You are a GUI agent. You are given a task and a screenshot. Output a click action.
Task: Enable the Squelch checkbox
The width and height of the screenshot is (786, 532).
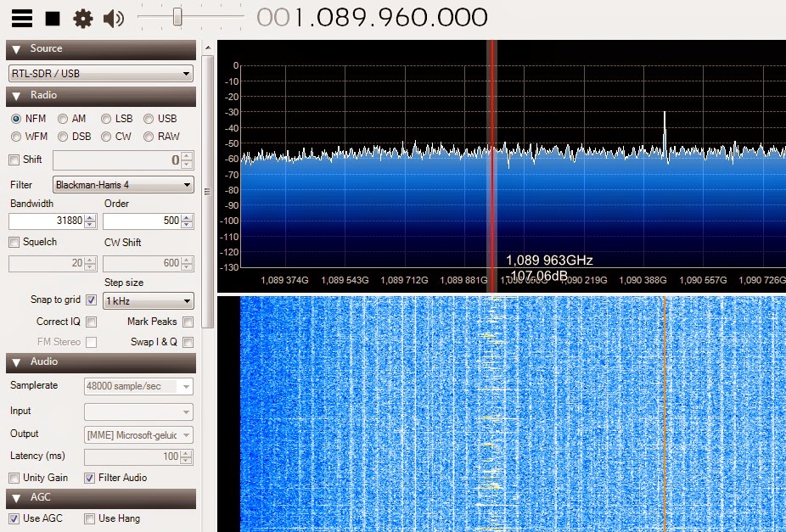point(12,242)
